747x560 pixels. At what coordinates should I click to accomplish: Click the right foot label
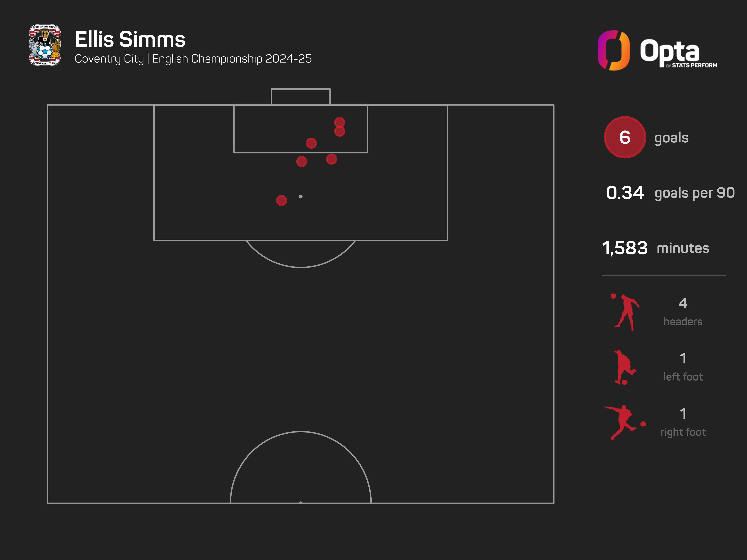tap(683, 432)
